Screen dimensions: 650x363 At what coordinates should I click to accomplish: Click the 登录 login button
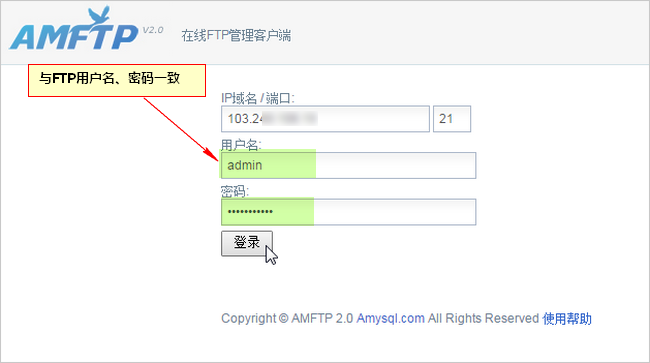point(247,243)
